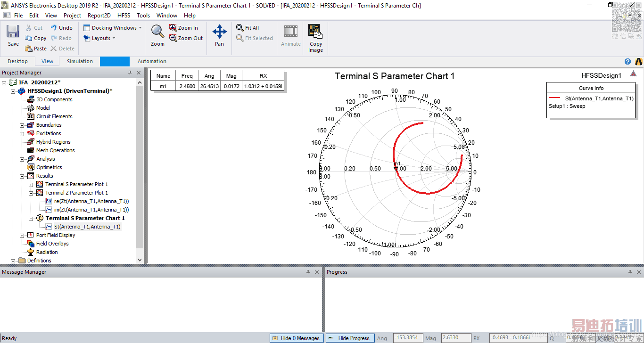Click the Copy icon beside Cut and Paste
Image resolution: width=644 pixels, height=343 pixels.
29,38
